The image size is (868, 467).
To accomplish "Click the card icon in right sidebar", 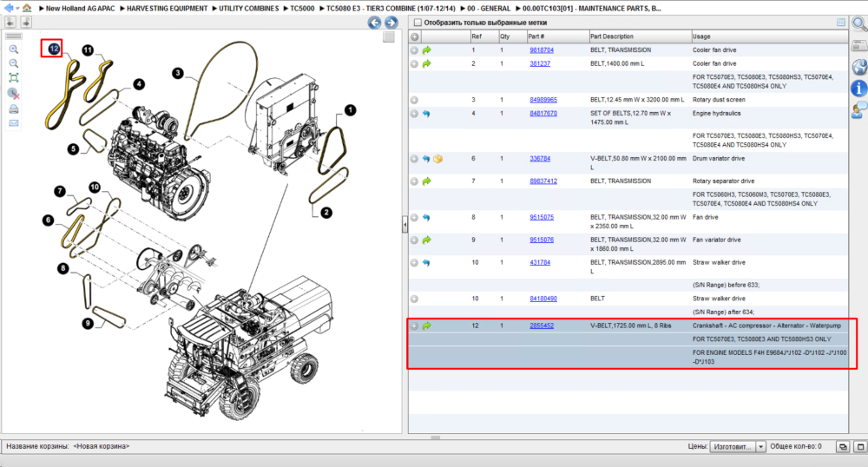I will click(859, 45).
